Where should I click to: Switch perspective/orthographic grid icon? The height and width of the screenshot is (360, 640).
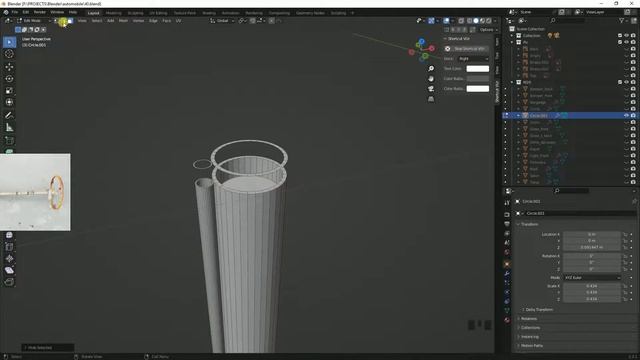tap(431, 99)
